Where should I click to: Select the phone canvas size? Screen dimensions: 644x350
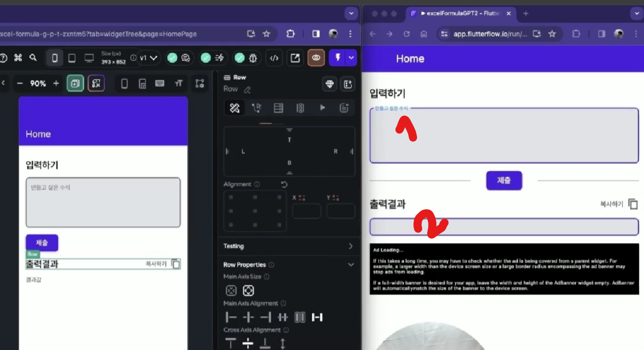[x=55, y=58]
